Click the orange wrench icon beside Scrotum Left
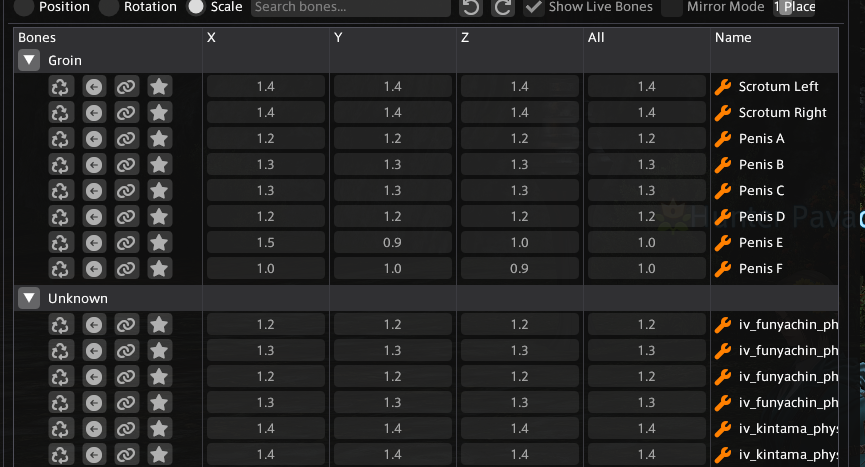The image size is (865, 467). [723, 87]
